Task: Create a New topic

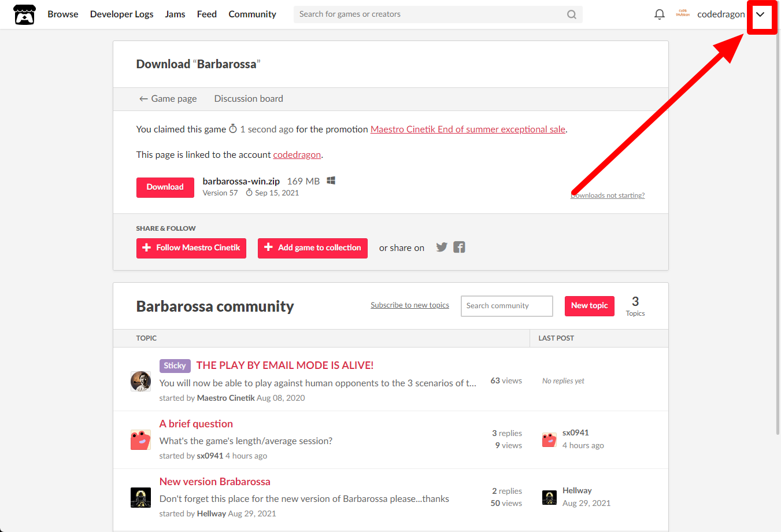Action: click(590, 306)
